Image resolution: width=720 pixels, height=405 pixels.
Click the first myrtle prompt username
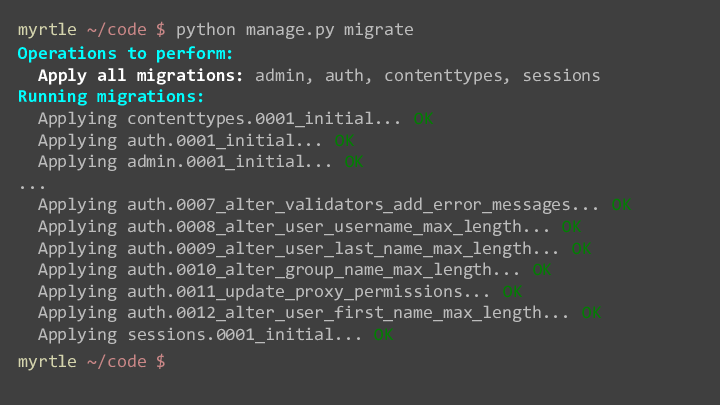tap(47, 30)
